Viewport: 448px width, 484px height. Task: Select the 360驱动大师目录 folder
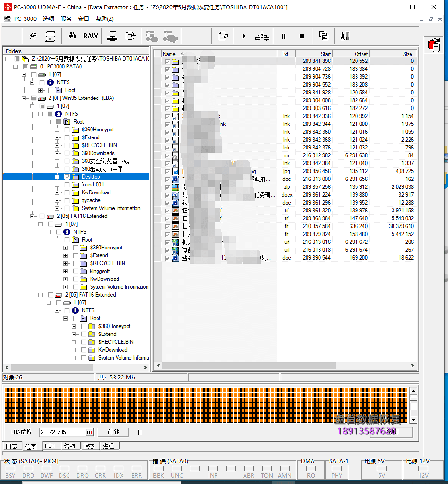pyautogui.click(x=102, y=169)
